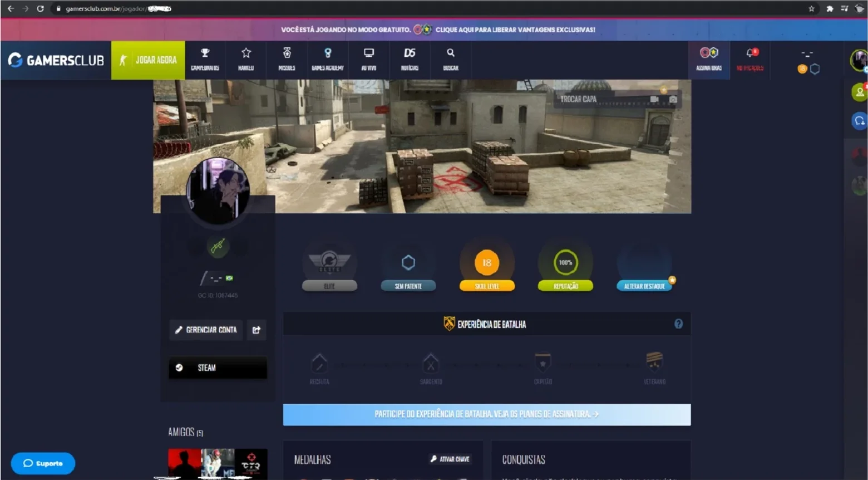Click the Alterar Destaque button
Screen dimensions: 868x480
[644, 286]
